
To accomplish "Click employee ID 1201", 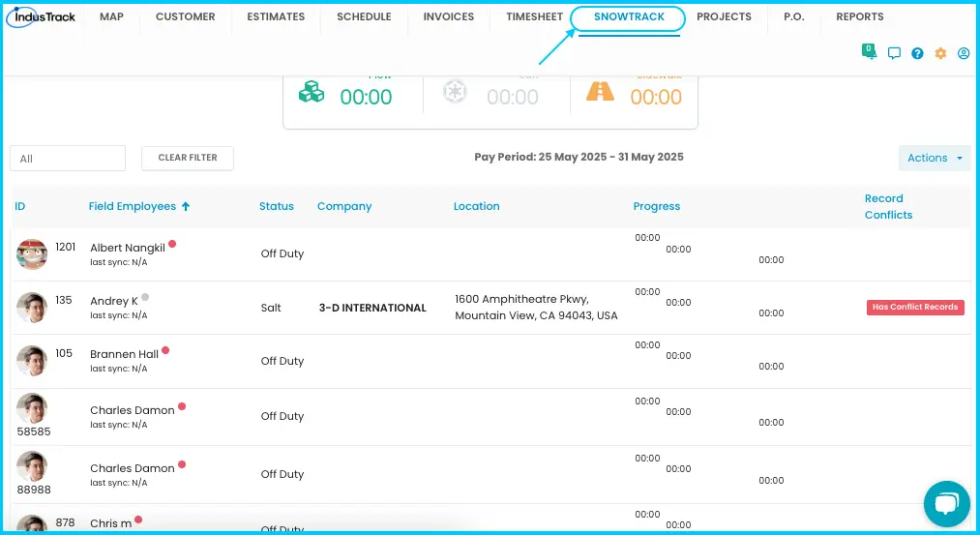I will coord(65,247).
